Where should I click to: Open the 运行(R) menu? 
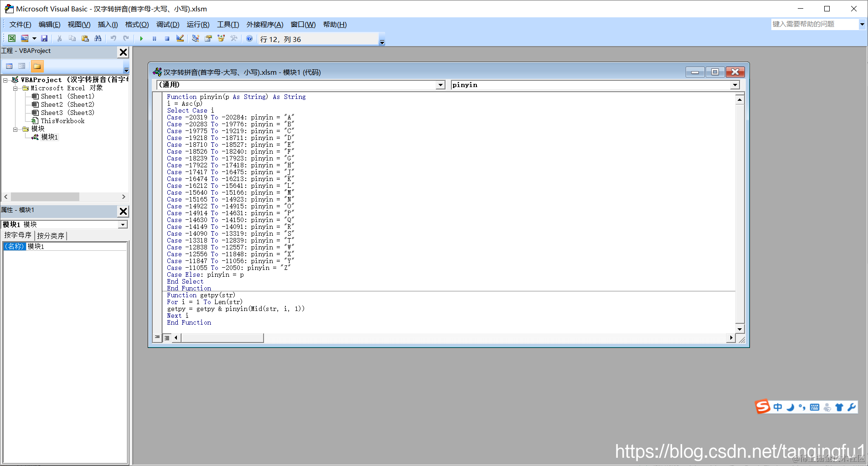click(198, 25)
